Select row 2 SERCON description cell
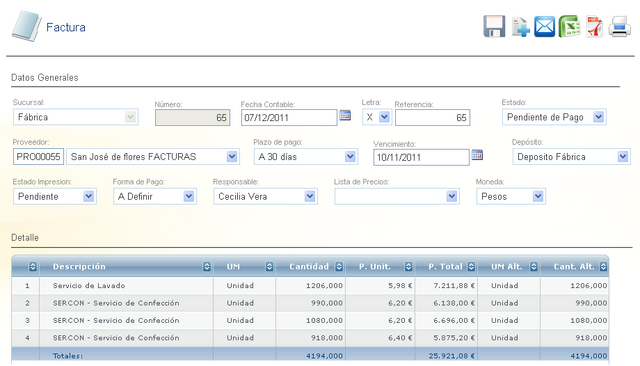Screen dimensions: 640x366 tap(116, 303)
